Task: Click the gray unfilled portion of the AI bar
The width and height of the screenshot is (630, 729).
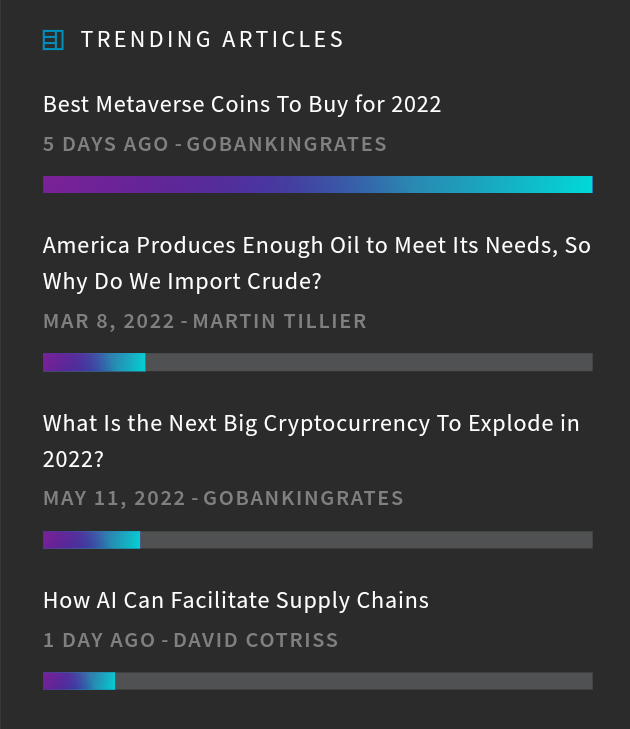Action: 354,681
